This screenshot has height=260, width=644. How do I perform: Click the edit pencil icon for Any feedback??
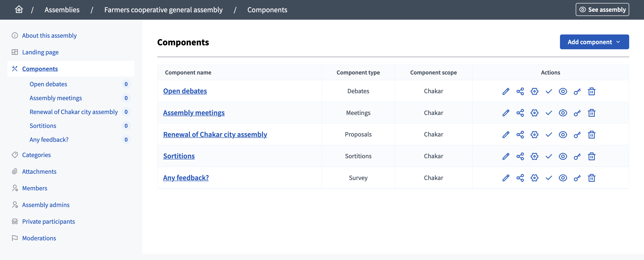coord(506,177)
